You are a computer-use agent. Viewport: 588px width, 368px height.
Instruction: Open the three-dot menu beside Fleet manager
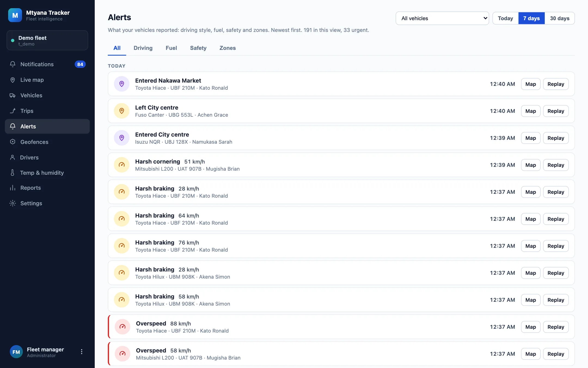81,352
